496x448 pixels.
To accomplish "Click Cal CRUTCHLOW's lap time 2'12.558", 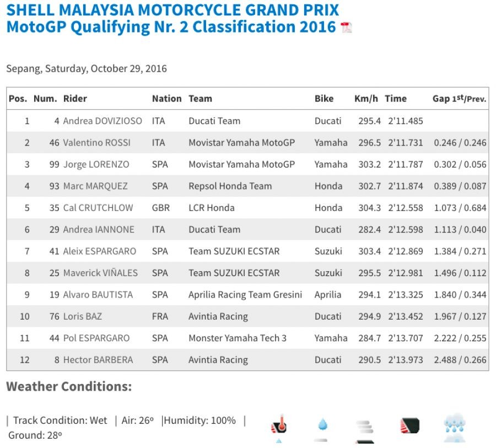I will pyautogui.click(x=405, y=208).
